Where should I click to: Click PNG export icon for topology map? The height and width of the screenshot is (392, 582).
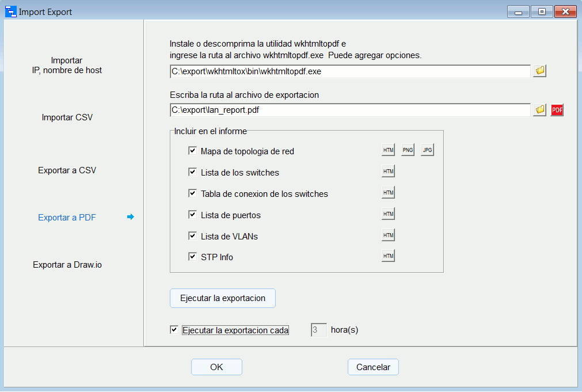click(x=408, y=150)
